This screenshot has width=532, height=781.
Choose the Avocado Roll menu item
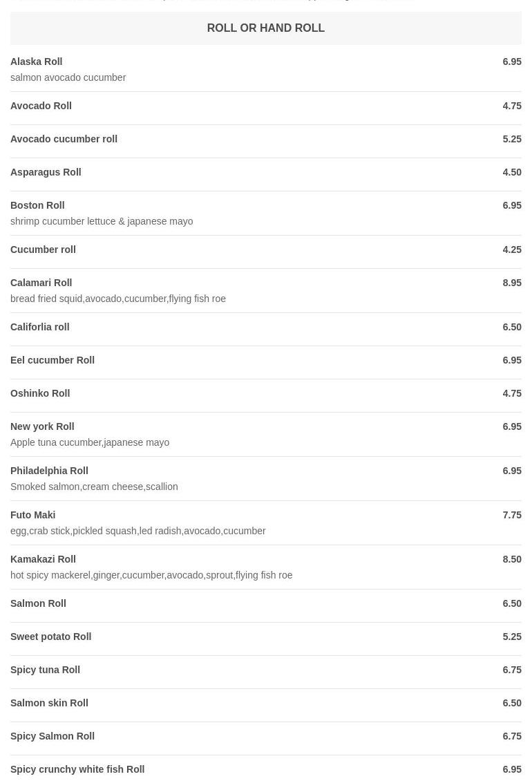pyautogui.click(x=41, y=106)
